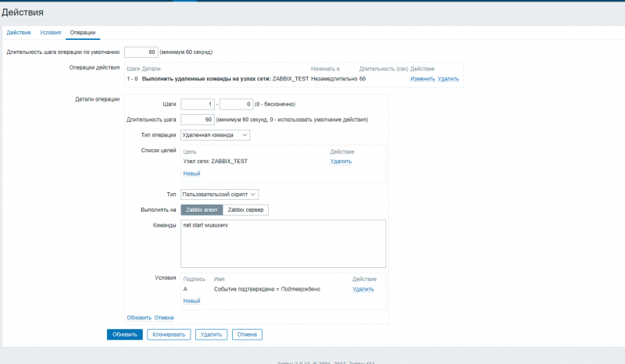This screenshot has height=364, width=625.
Task: Switch to the Действие tab
Action: click(x=18, y=33)
